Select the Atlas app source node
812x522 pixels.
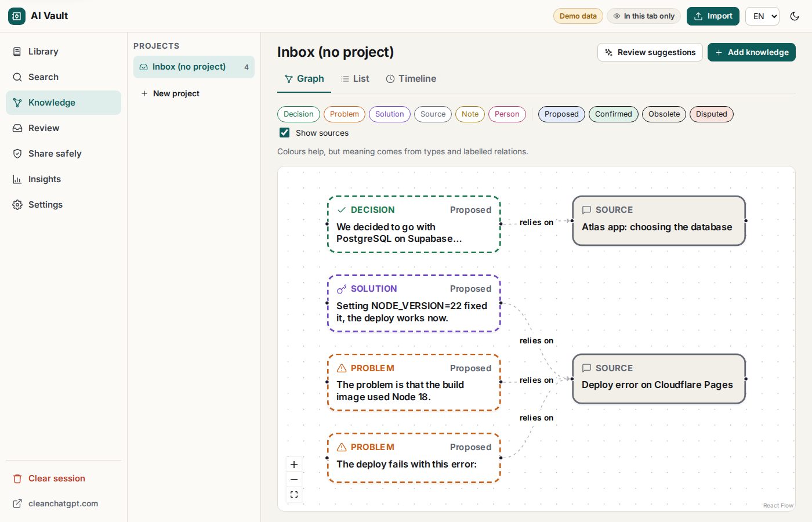659,221
